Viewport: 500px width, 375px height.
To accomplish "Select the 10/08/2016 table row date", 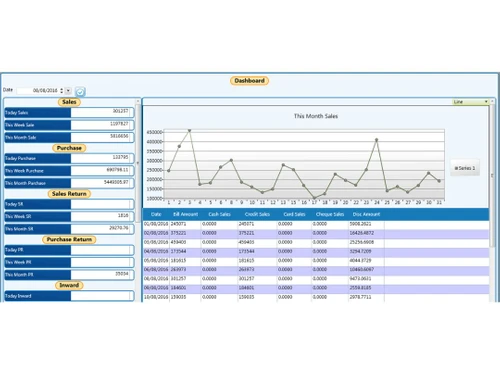I will (x=156, y=297).
